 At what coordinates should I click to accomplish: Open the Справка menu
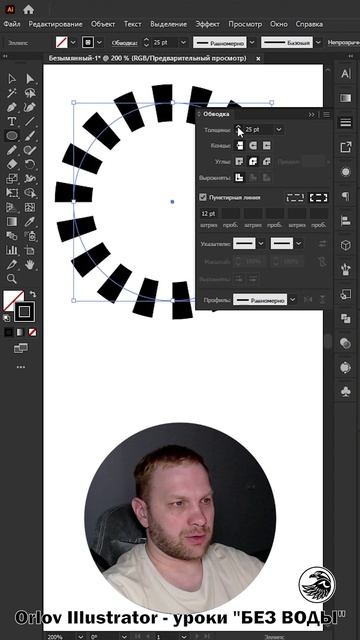point(309,24)
